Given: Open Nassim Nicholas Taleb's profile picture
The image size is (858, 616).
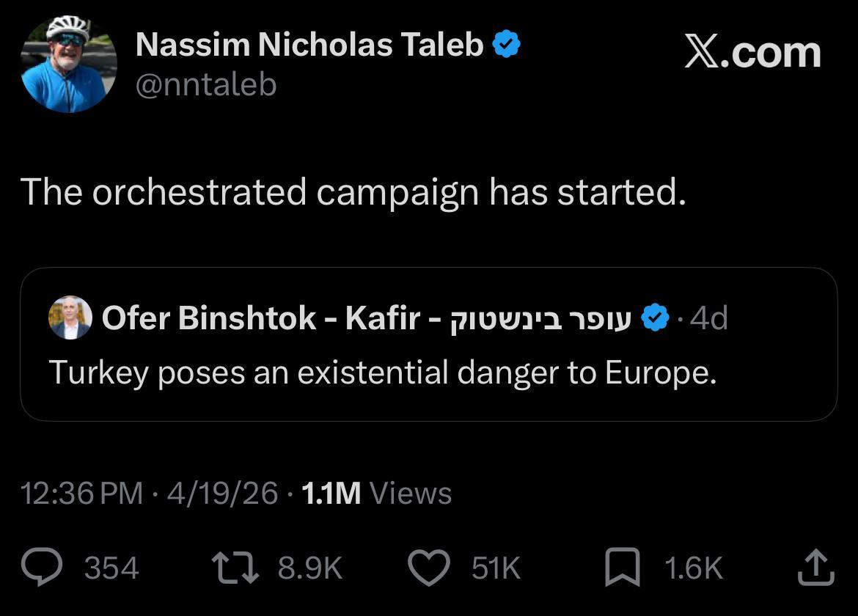Looking at the screenshot, I should tap(69, 65).
